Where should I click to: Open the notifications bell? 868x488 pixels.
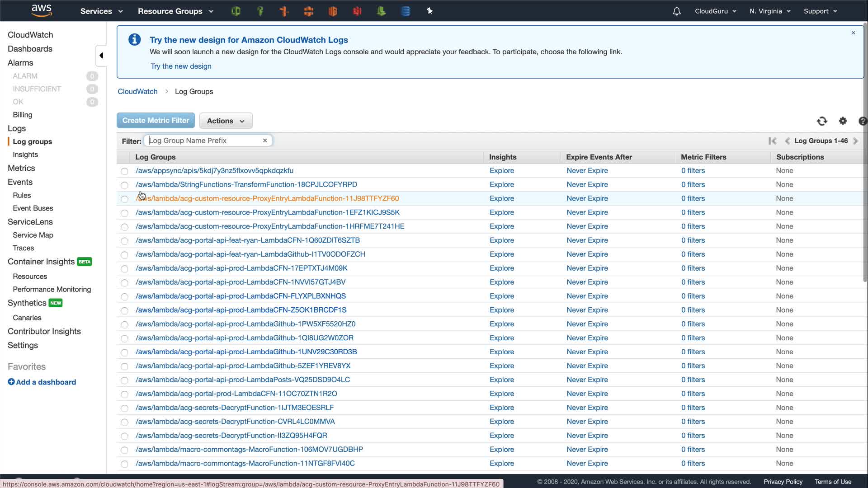676,11
